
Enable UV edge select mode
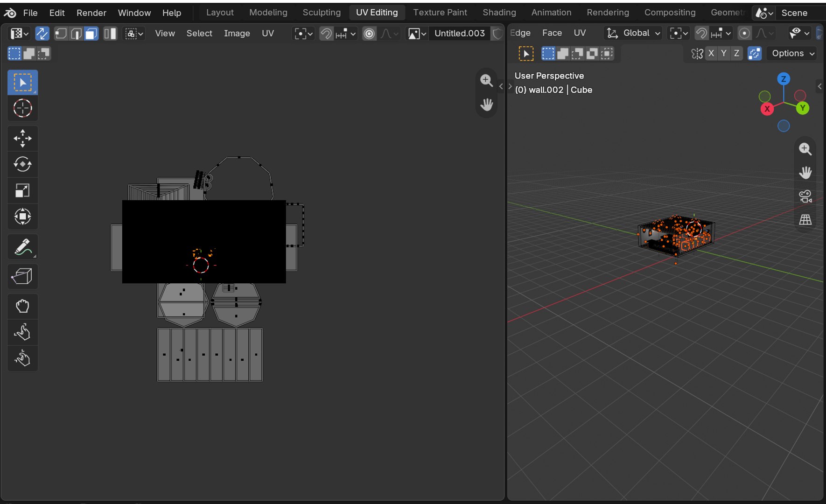(76, 34)
